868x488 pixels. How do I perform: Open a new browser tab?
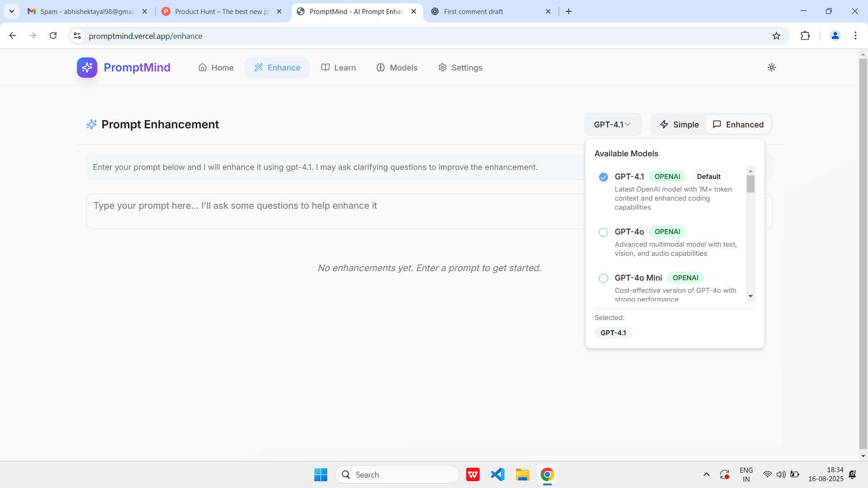[x=569, y=11]
